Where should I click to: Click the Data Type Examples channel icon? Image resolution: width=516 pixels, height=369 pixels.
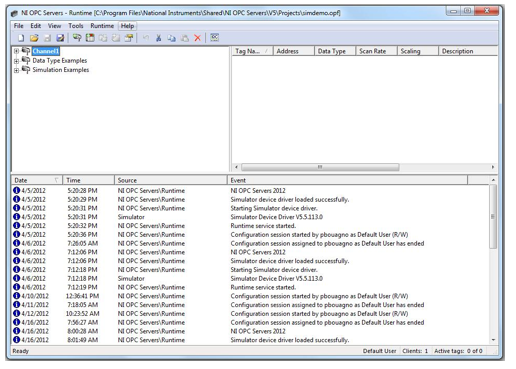tap(26, 60)
